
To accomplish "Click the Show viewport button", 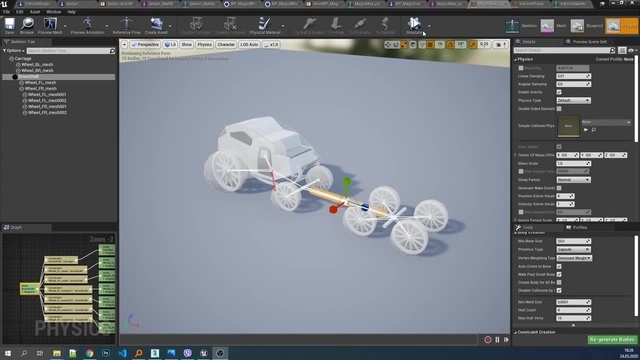I will 187,44.
